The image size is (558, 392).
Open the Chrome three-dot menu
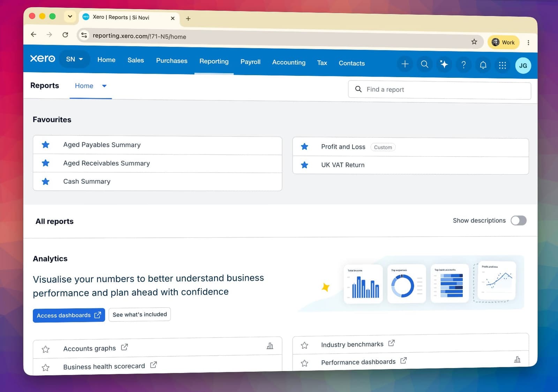528,43
